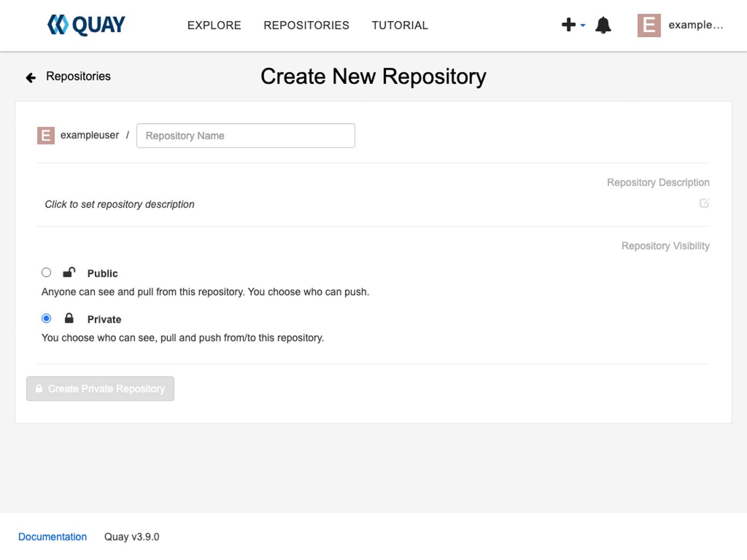Click the Create Private Repository button
This screenshot has height=560, width=747.
point(100,388)
